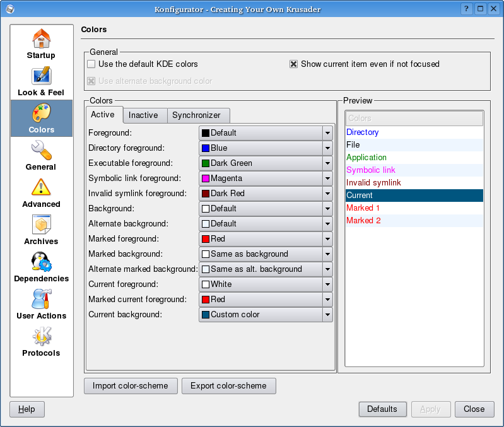Image resolution: width=504 pixels, height=427 pixels.
Task: Click the Apply button
Action: coord(431,409)
